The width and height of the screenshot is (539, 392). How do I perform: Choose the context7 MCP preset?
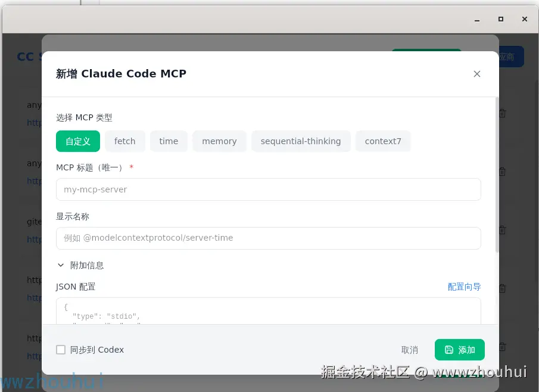383,141
